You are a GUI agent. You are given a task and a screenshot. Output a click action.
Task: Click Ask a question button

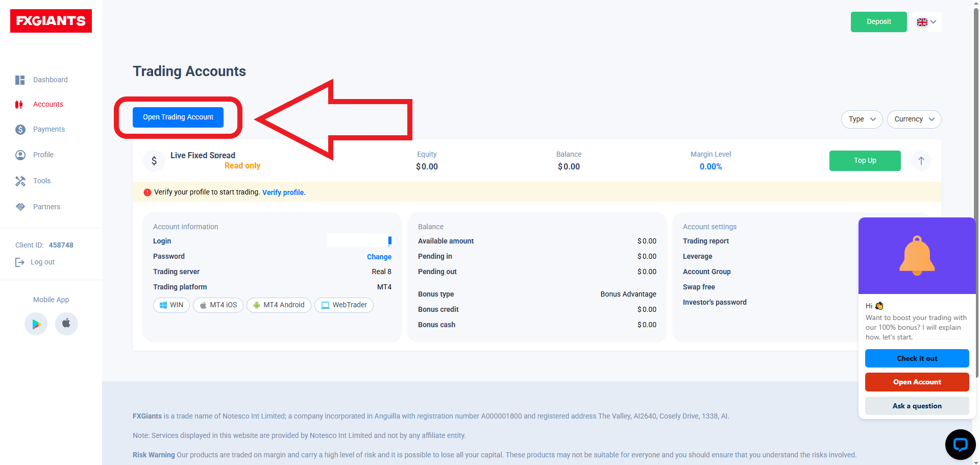pos(917,406)
